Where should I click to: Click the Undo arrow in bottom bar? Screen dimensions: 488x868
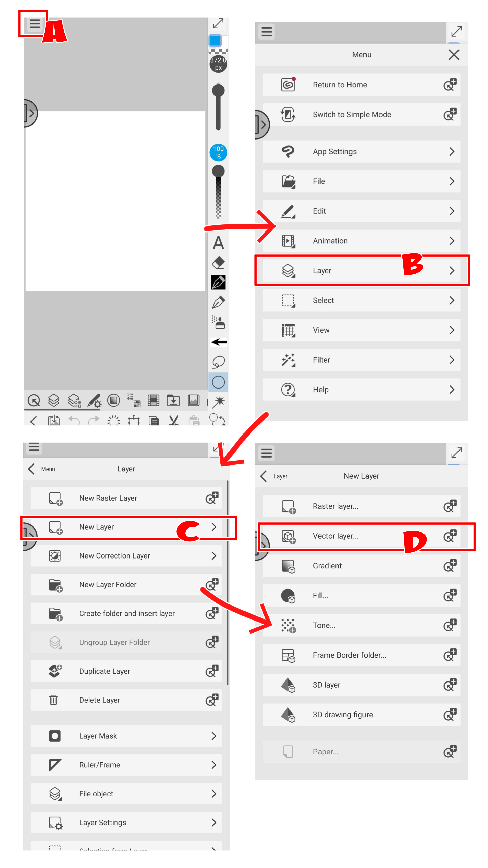[74, 420]
